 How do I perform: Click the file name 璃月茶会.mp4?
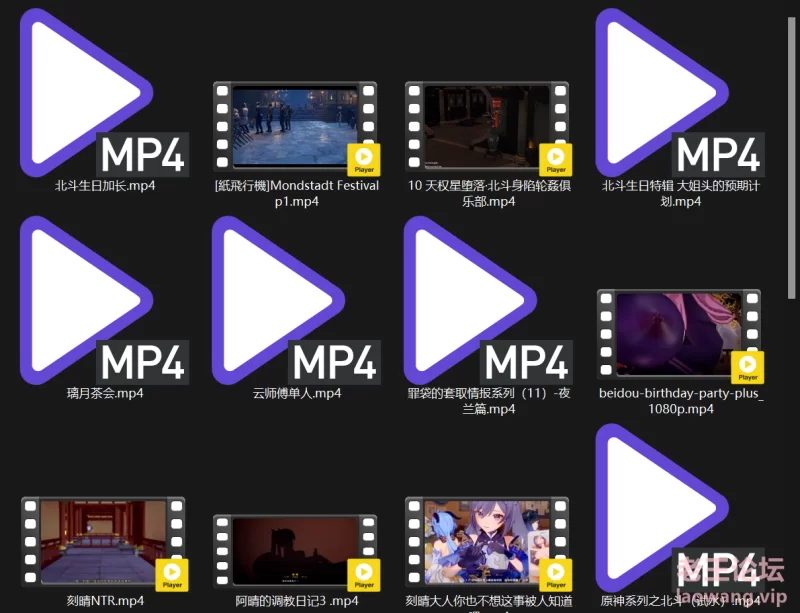coord(105,394)
